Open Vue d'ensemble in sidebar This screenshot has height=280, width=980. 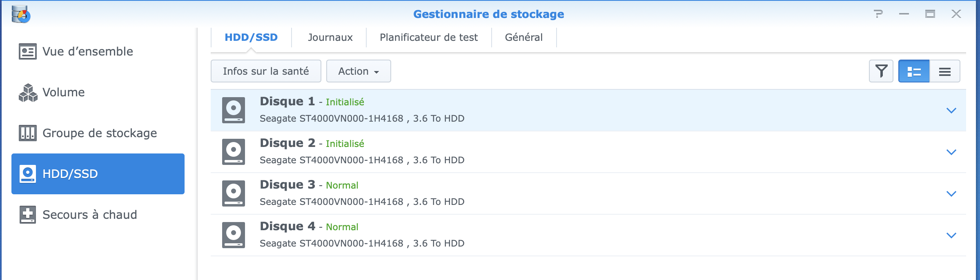point(87,51)
